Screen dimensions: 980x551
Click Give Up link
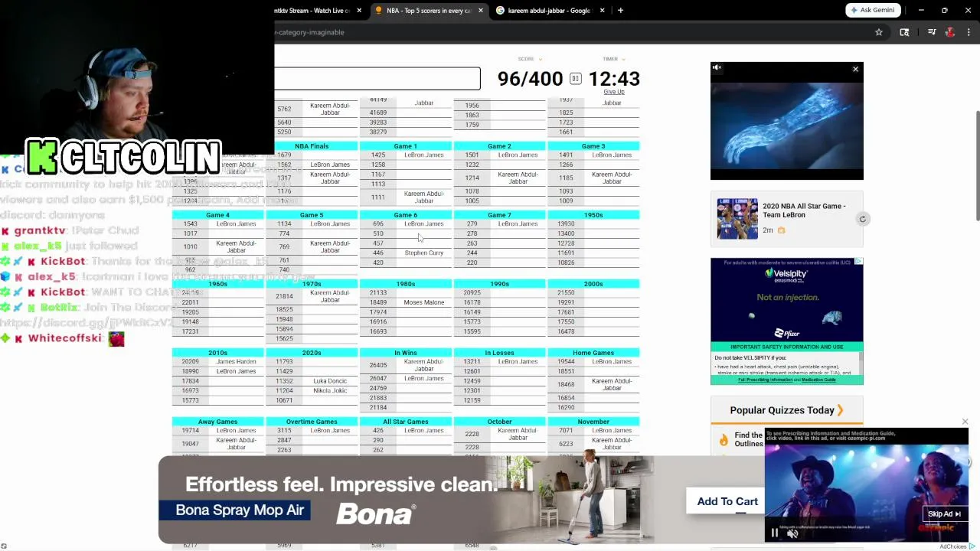pyautogui.click(x=614, y=92)
